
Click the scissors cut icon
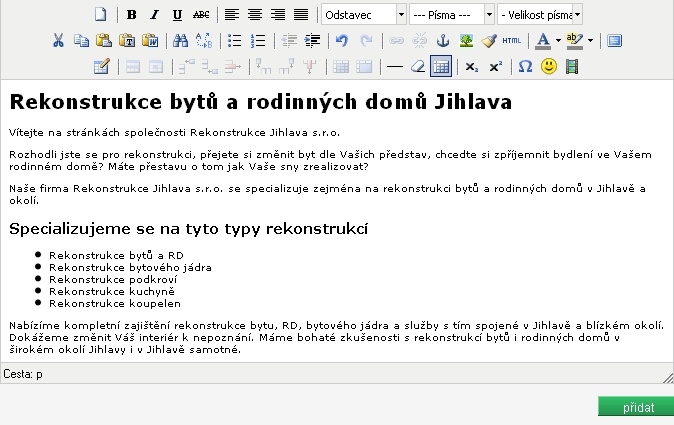click(58, 41)
